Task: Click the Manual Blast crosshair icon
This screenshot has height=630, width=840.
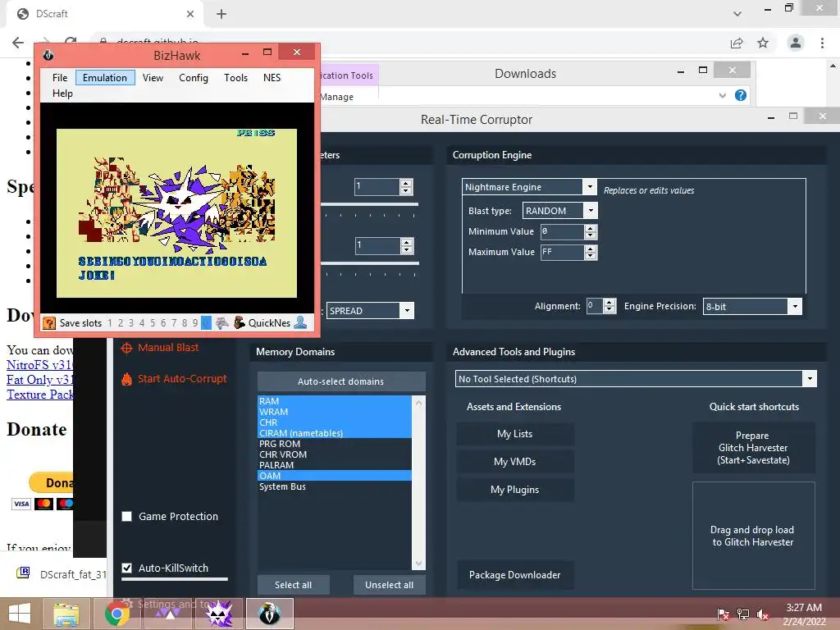Action: 126,348
